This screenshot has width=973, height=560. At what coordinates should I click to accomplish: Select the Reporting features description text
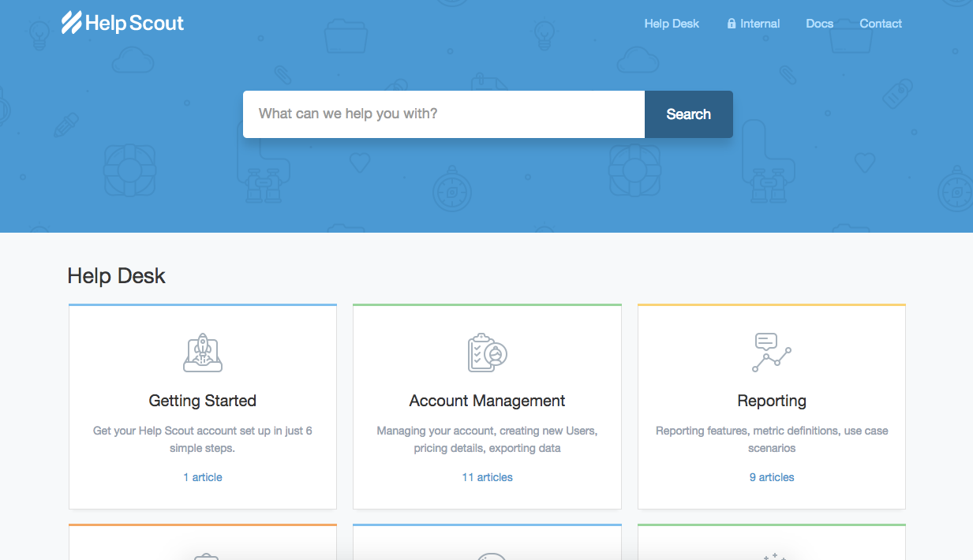(x=771, y=439)
